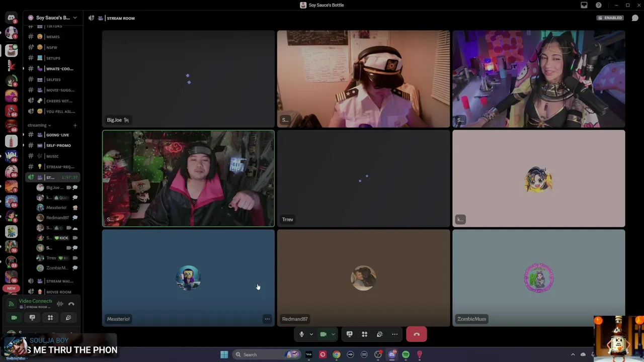Toggle camera in sidebar voice panel

(14, 318)
